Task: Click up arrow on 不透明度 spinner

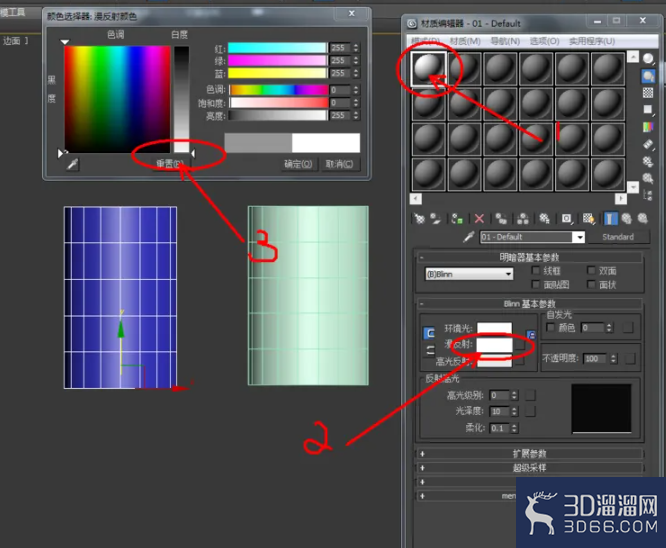Action: pyautogui.click(x=613, y=356)
